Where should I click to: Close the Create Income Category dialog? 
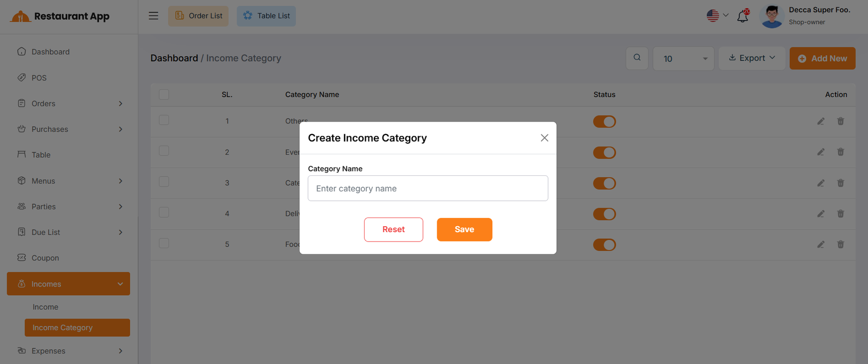pyautogui.click(x=544, y=138)
